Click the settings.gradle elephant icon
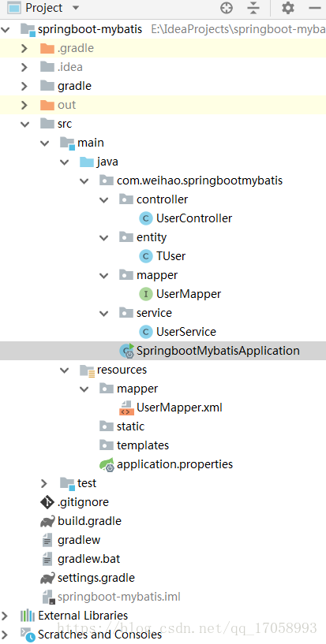This screenshot has width=326, height=644. click(47, 579)
